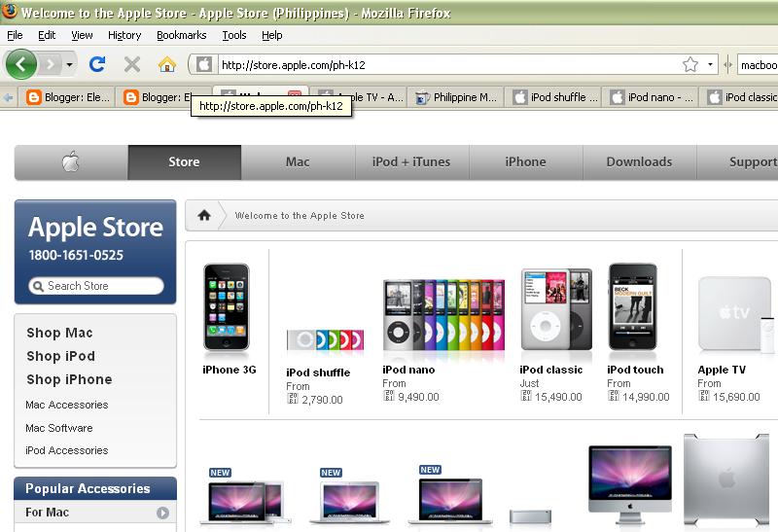Open the Bookmarks menu
Image resolution: width=778 pixels, height=532 pixels.
pos(182,35)
